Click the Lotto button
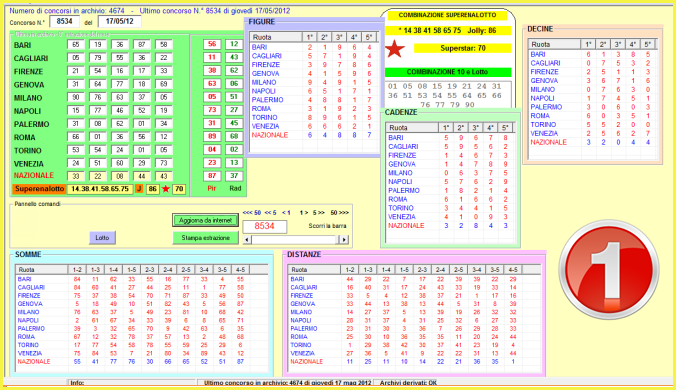Image resolution: width=676 pixels, height=390 pixels. point(102,238)
